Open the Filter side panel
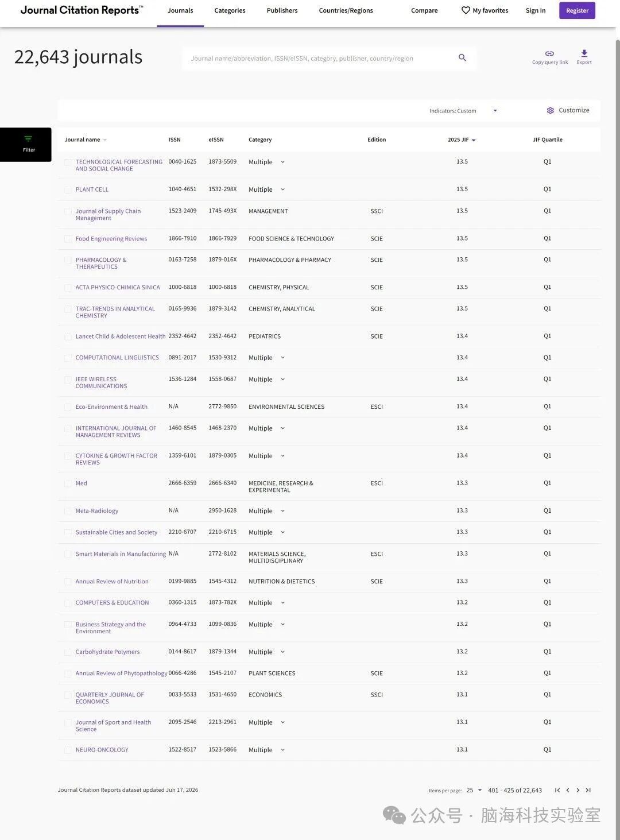 [26, 144]
